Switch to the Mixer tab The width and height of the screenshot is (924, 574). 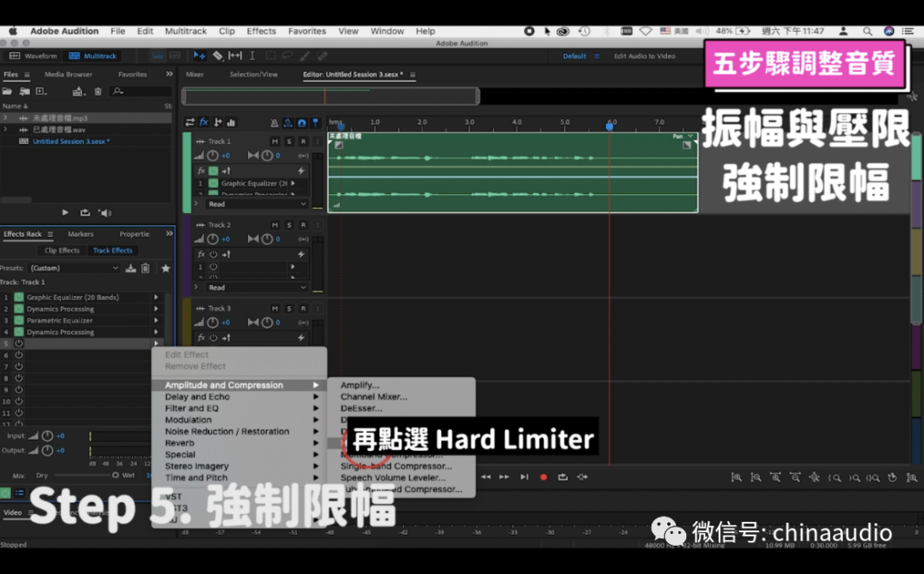tap(194, 74)
